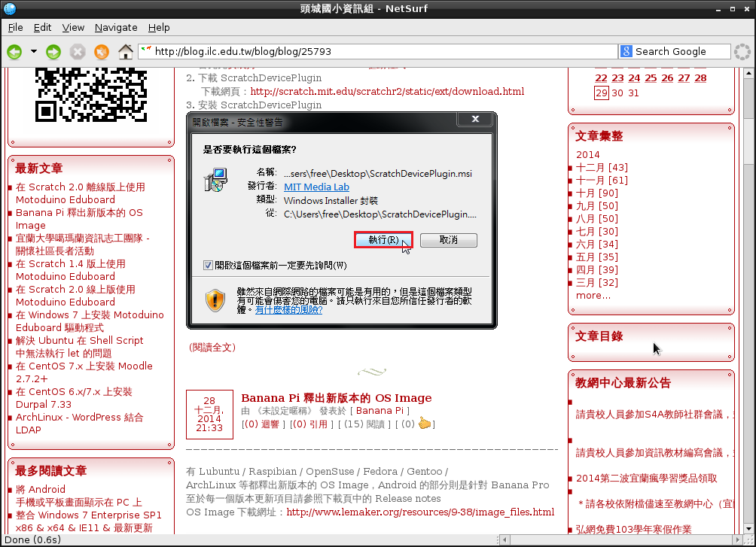Screen dimensions: 756x547
Task: Open 弘網免費103學年寒假作業 announcement
Action: tap(633, 529)
